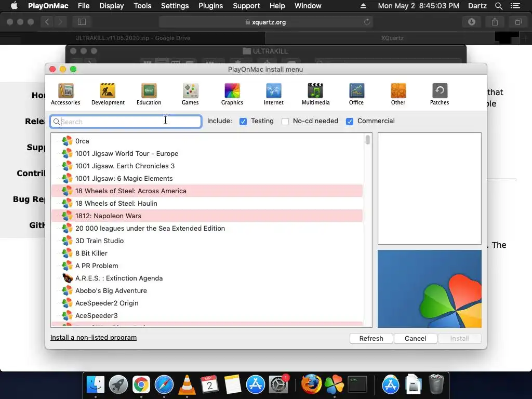
Task: Open VLC from the Dock
Action: coord(187,385)
